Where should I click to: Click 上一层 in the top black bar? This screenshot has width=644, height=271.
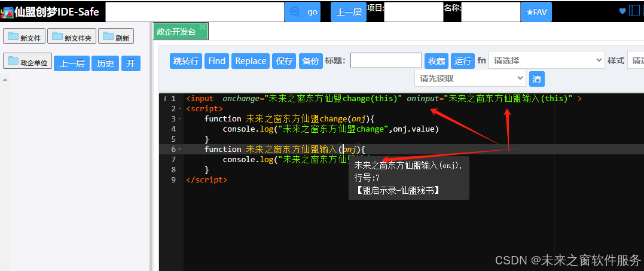(x=349, y=12)
